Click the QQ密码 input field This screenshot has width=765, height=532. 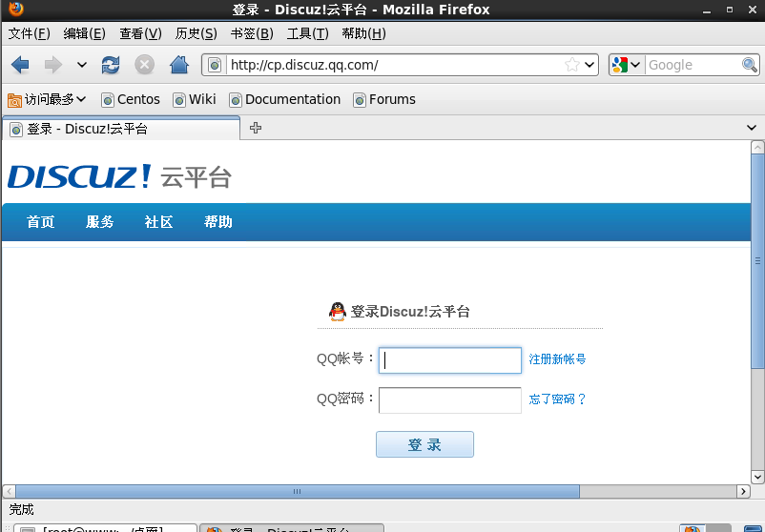(450, 400)
